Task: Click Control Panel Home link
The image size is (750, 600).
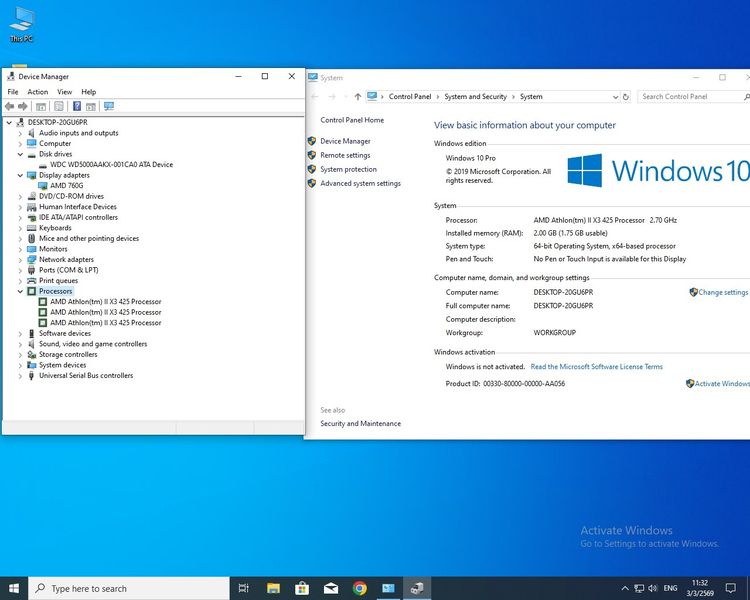Action: click(x=352, y=120)
